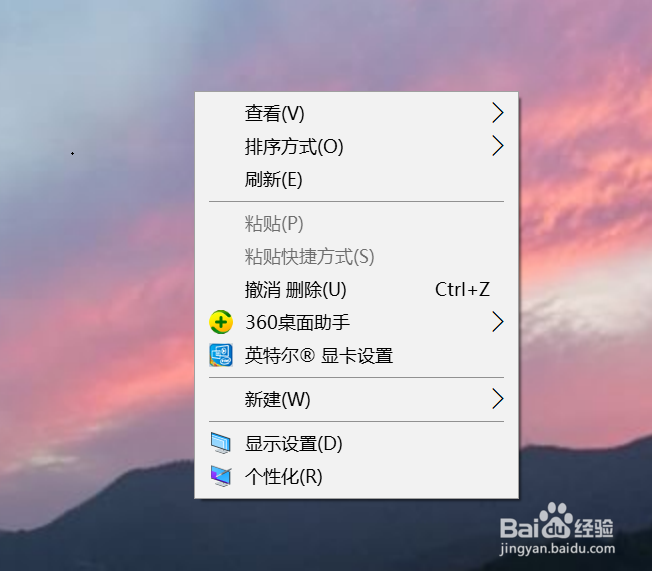
Task: Open 显示设置(D) from the menu
Action: click(x=356, y=444)
